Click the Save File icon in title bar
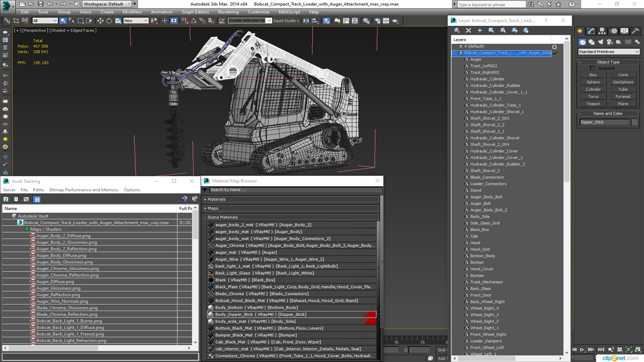Viewport: 644px width, 362px height. pyautogui.click(x=41, y=4)
